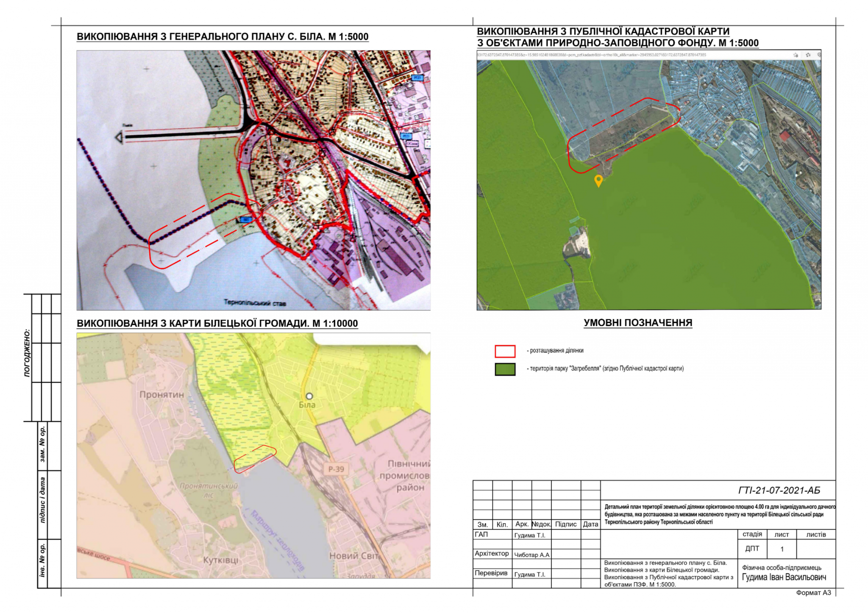868x613 pixels.
Task: Select the general plan map image
Action: coord(253,180)
